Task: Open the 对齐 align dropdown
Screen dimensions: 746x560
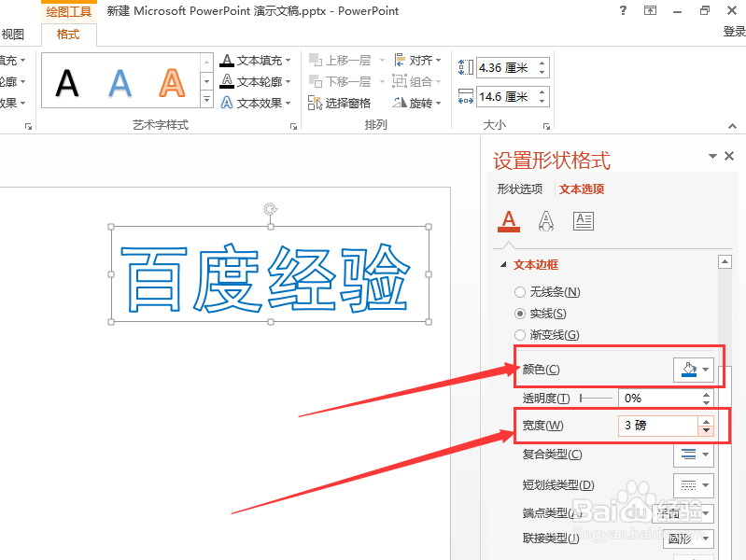Action: pos(417,61)
